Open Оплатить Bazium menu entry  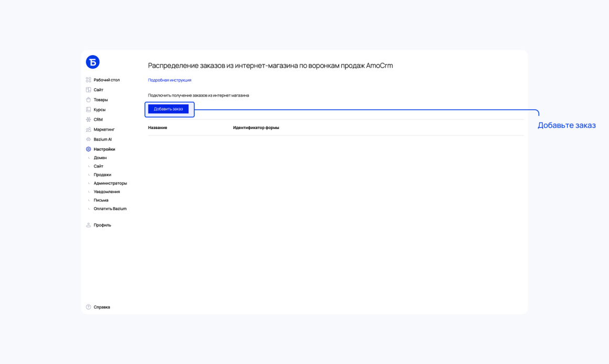[x=110, y=209]
